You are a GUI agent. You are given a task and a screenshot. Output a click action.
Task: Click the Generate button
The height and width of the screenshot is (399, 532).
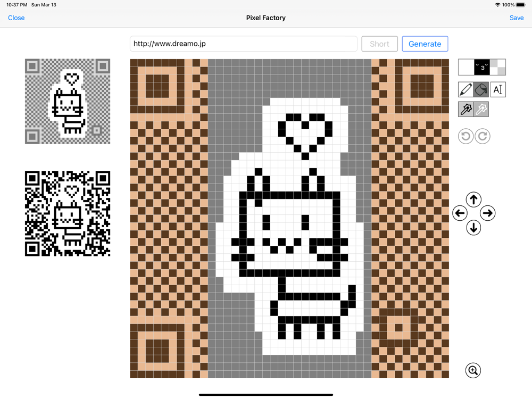[x=425, y=44]
